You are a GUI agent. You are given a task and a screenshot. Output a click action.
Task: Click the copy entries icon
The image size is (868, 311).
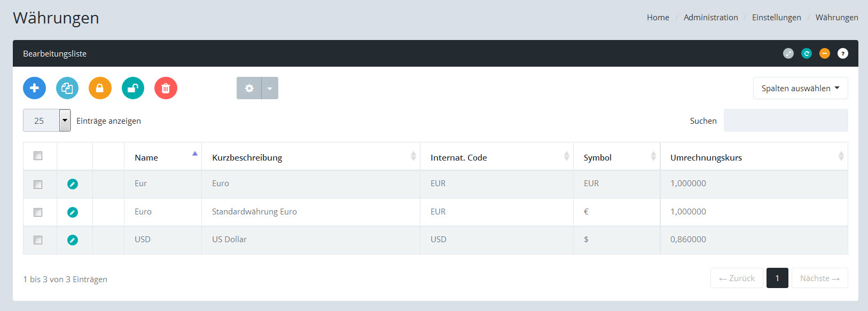(x=67, y=88)
